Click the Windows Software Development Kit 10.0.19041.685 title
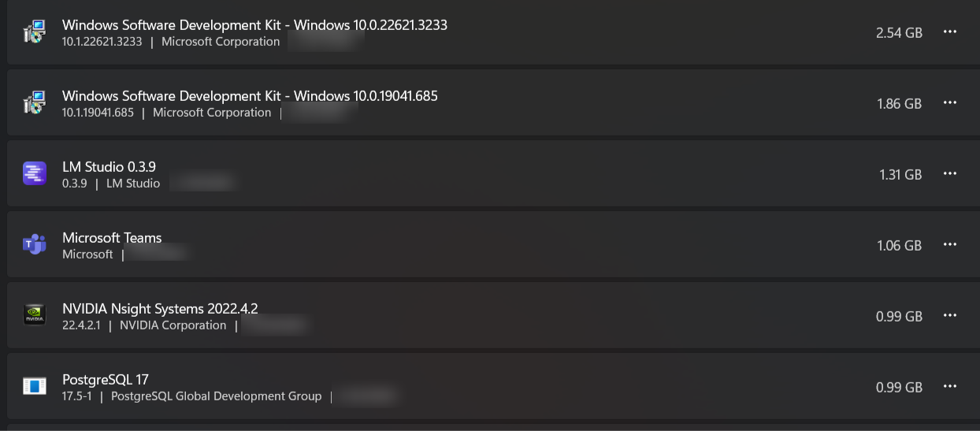This screenshot has height=431, width=980. point(250,96)
